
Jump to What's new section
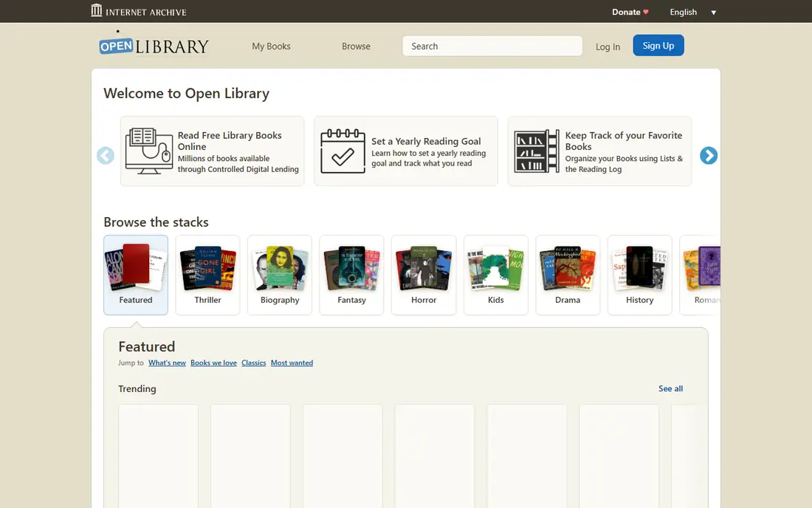point(167,363)
